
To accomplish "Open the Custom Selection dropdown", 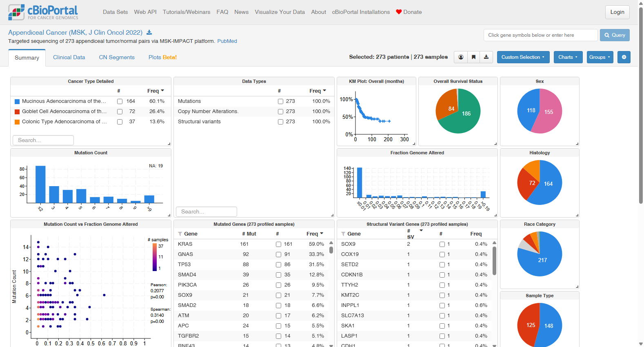I will pos(523,57).
